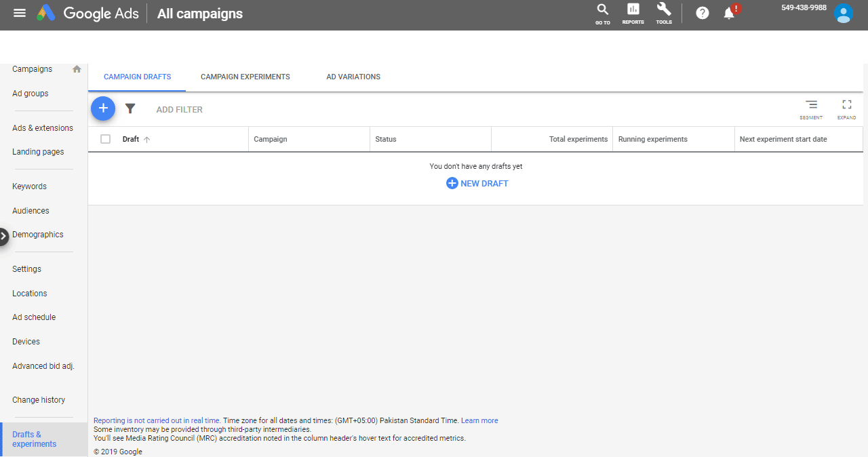The image size is (868, 457).
Task: Click the filter funnel icon
Action: (x=130, y=108)
